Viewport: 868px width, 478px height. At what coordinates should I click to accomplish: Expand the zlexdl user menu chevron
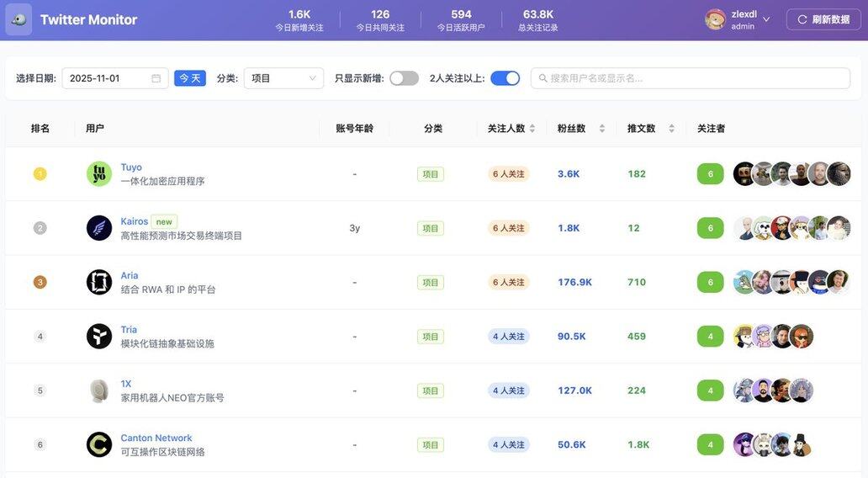pyautogui.click(x=766, y=19)
